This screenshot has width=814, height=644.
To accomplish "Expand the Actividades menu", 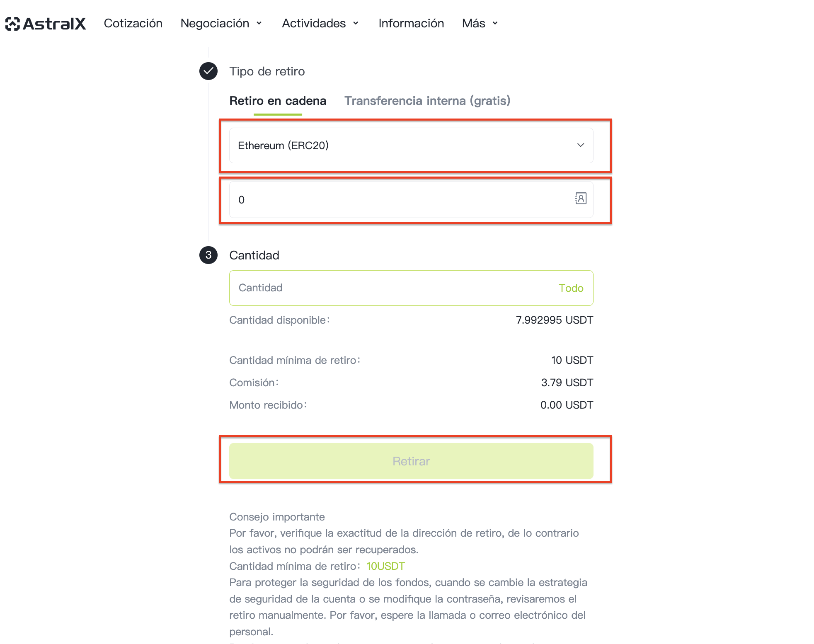I will click(320, 23).
